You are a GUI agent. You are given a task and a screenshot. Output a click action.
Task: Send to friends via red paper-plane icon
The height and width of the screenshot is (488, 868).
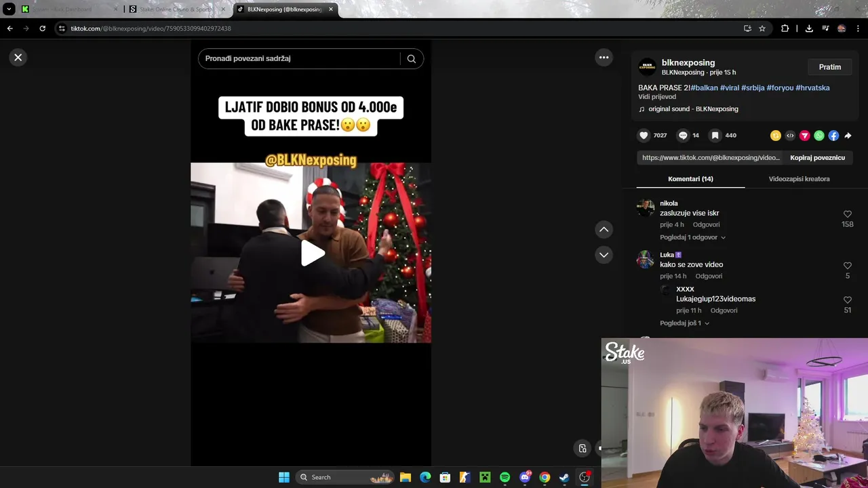805,136
